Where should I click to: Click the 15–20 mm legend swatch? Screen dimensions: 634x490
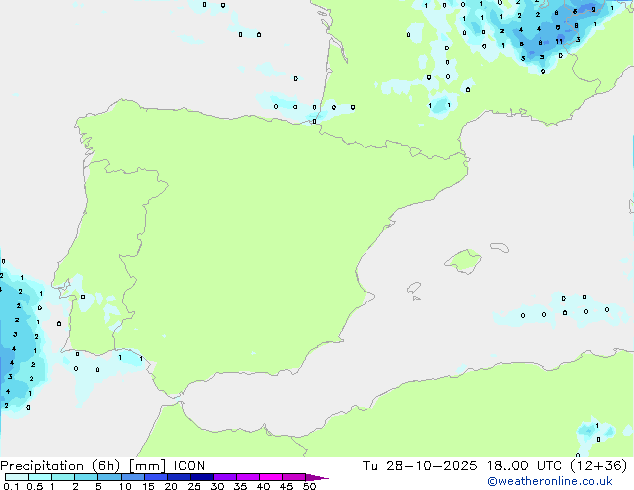[x=155, y=477]
